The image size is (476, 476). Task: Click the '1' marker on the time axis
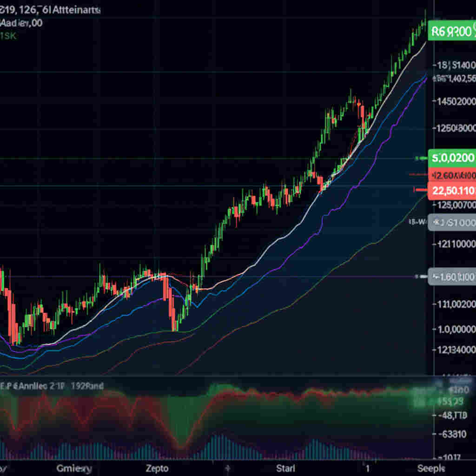point(367,468)
